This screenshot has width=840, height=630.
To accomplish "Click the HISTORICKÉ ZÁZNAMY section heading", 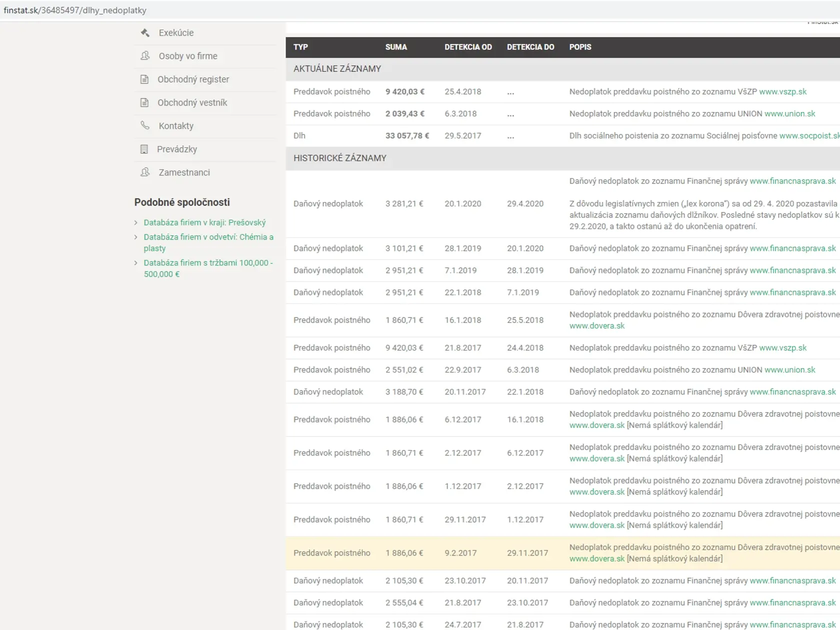I will click(339, 158).
